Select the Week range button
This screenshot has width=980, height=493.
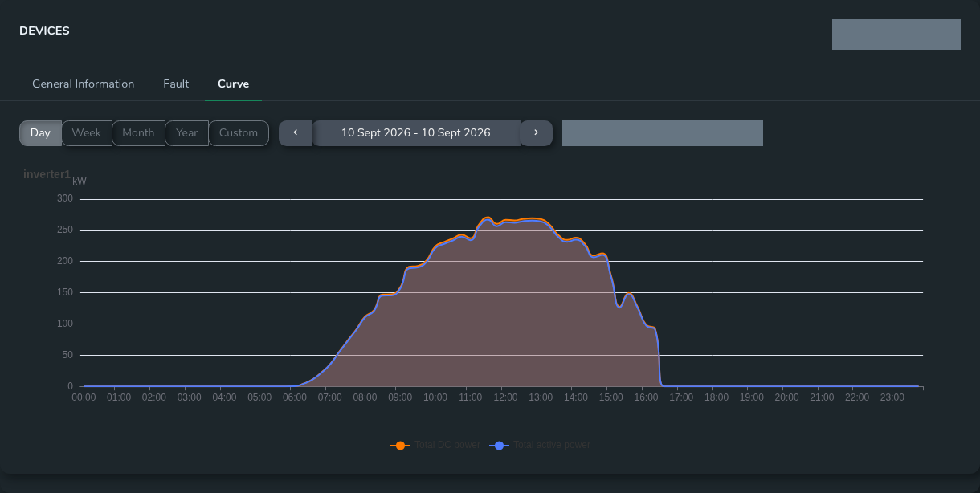(x=87, y=133)
